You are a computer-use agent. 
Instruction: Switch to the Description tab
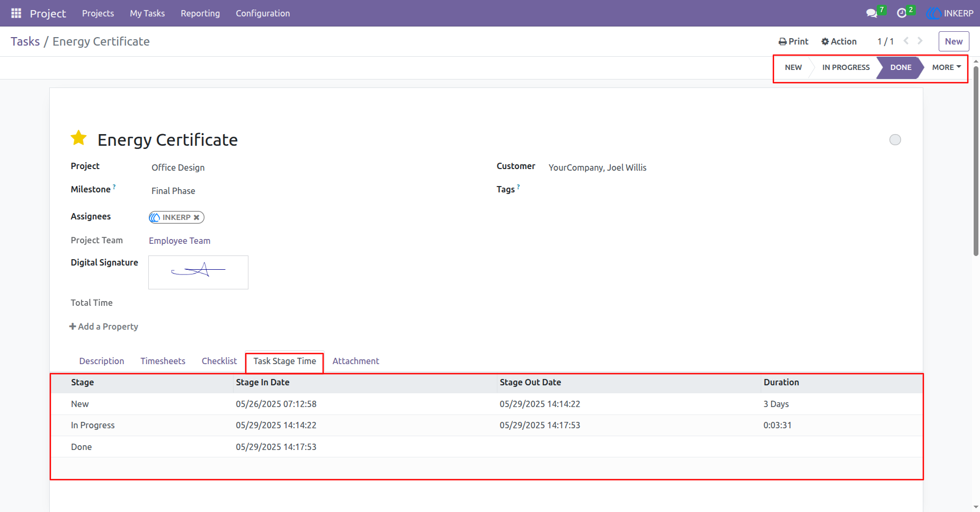tap(102, 361)
